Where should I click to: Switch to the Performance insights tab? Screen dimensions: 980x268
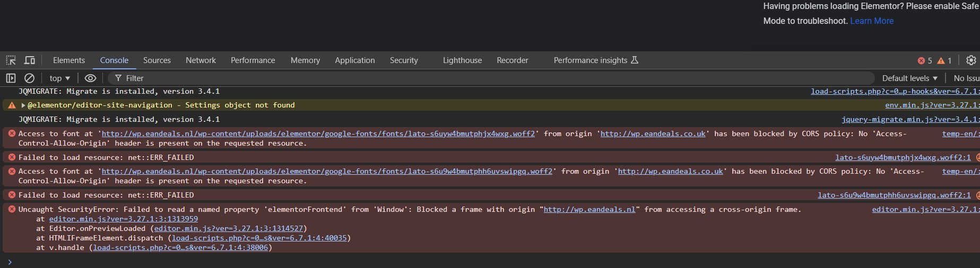(x=596, y=60)
